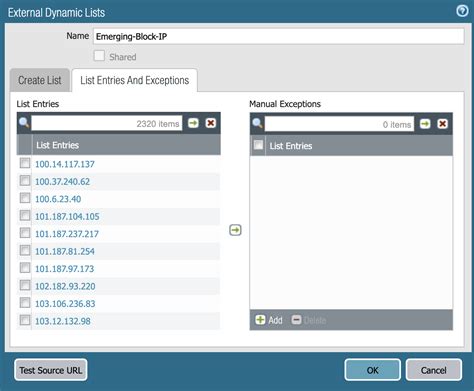This screenshot has width=474, height=391.
Task: Clear List Entries filter with red X
Action: pos(211,123)
